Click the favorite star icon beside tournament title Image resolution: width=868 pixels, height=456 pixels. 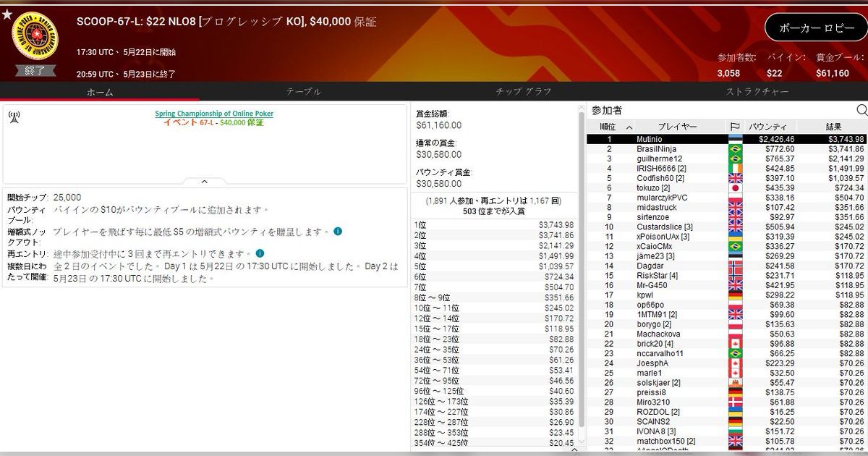click(7, 14)
